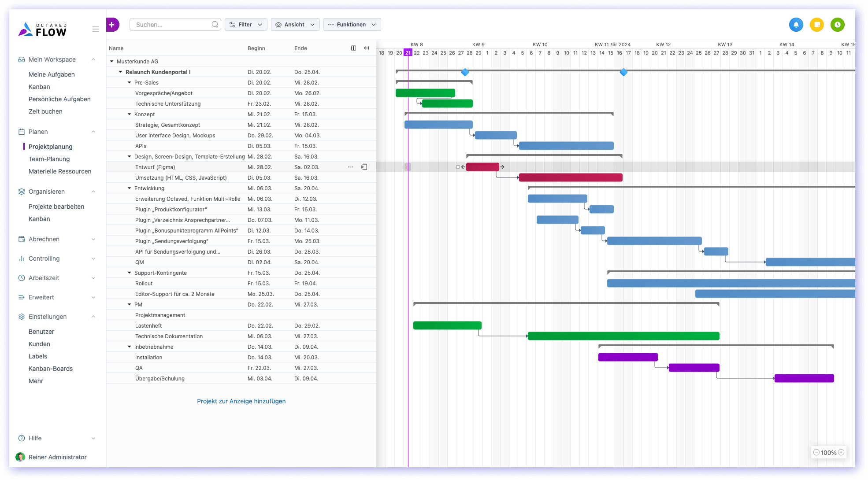The height and width of the screenshot is (480, 868).
Task: Zoom out using minus button at 100%
Action: 816,452
